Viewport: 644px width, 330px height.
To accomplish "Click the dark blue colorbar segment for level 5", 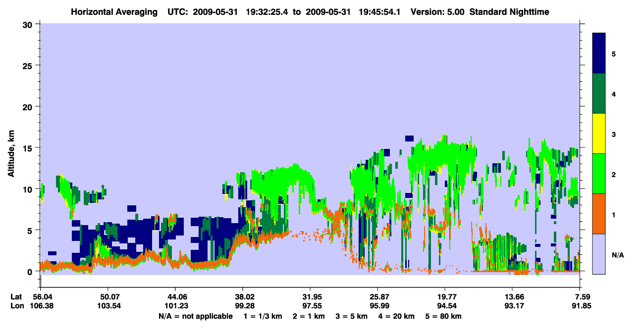I will coord(599,53).
